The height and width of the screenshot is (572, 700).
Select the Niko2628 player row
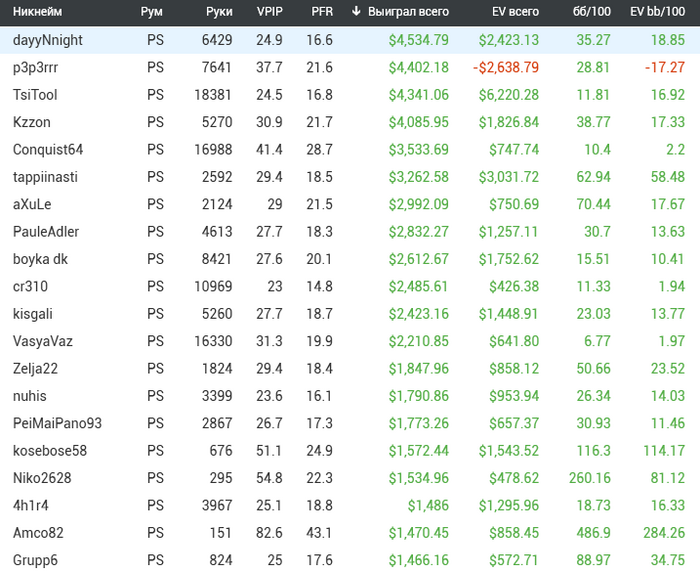click(350, 478)
